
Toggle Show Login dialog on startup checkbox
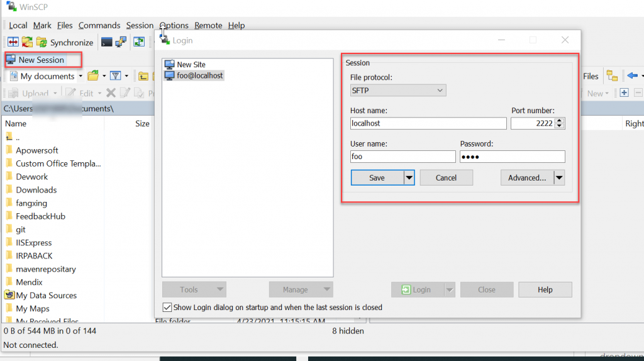coord(167,307)
